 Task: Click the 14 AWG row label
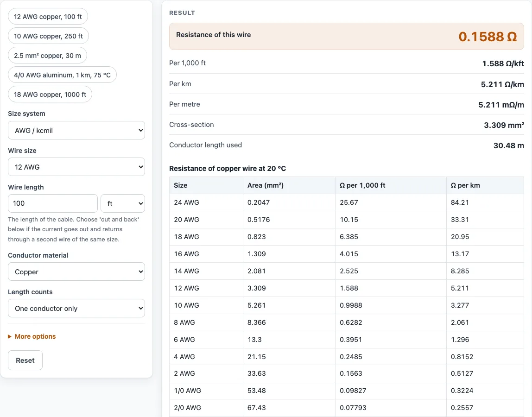pos(186,271)
